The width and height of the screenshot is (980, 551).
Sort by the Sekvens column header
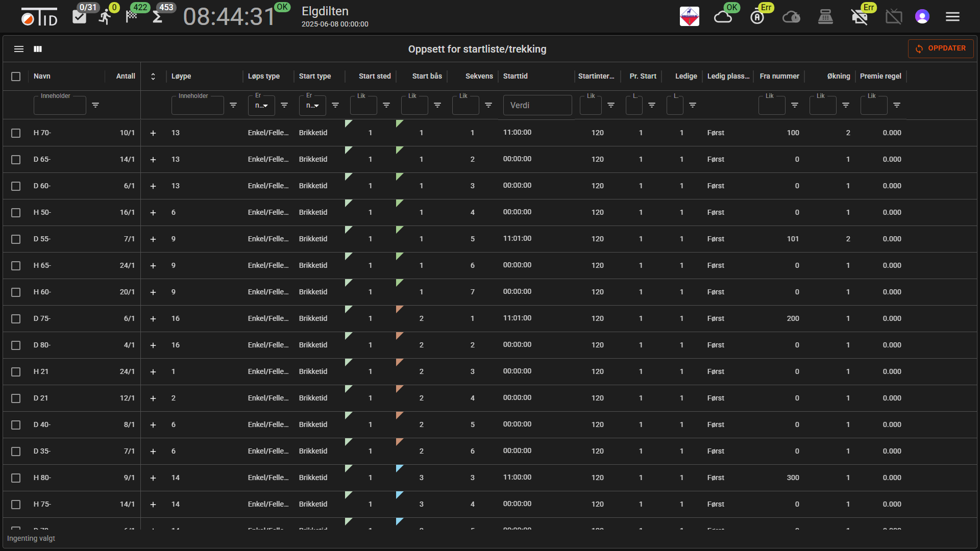(x=479, y=76)
